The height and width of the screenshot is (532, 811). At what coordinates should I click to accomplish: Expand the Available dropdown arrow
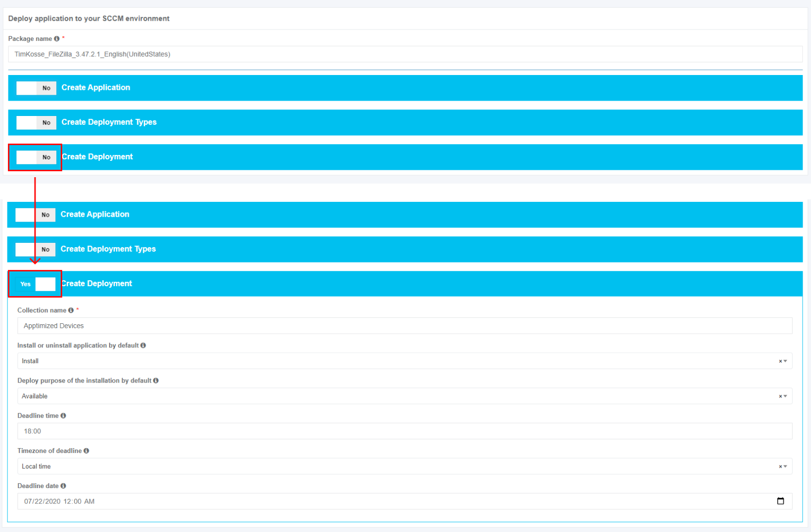click(x=785, y=396)
